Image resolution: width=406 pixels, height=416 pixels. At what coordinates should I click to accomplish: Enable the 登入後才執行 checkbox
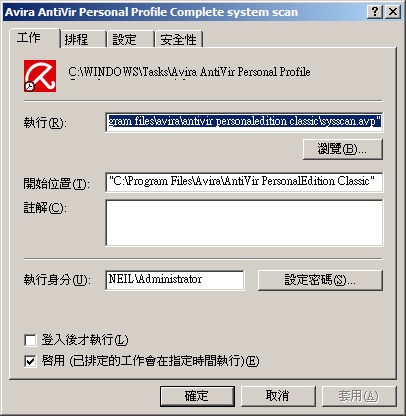(x=30, y=340)
